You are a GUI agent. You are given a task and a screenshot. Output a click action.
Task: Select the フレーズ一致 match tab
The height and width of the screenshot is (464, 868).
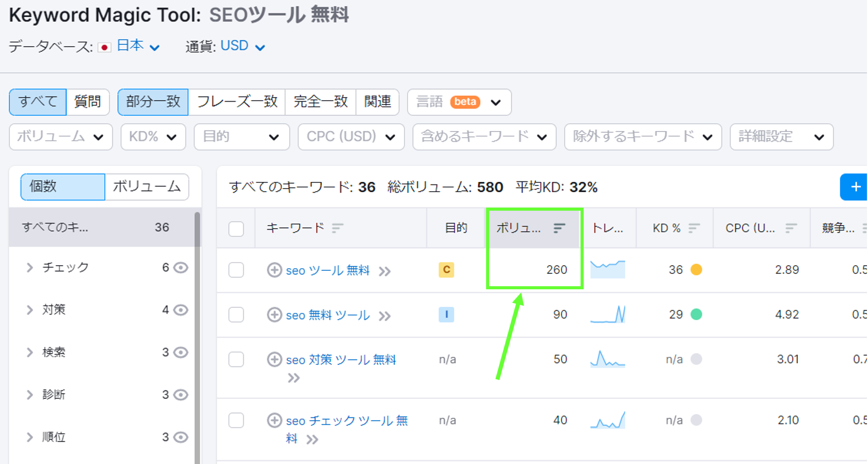tap(237, 102)
